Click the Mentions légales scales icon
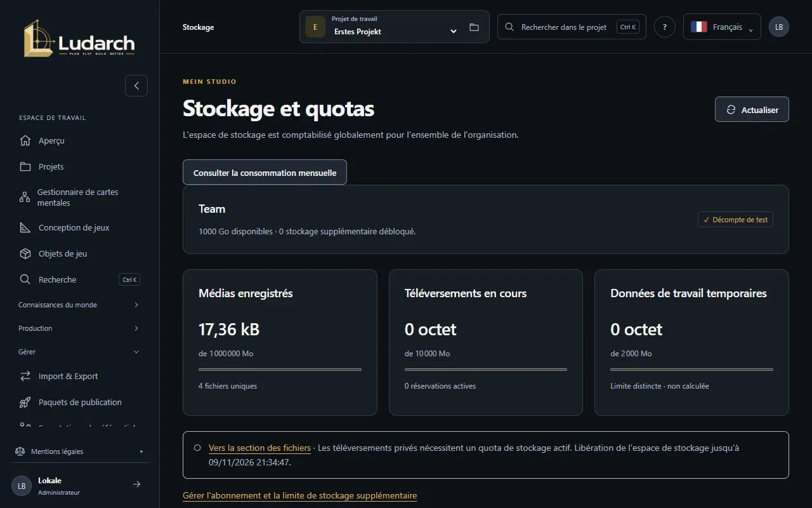Screen dimensions: 812x508 click(x=20, y=451)
